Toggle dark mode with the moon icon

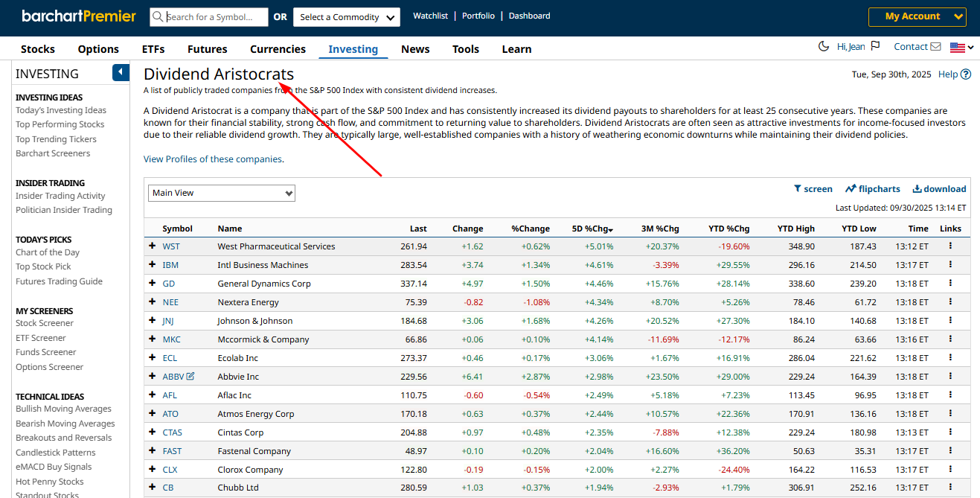[823, 45]
